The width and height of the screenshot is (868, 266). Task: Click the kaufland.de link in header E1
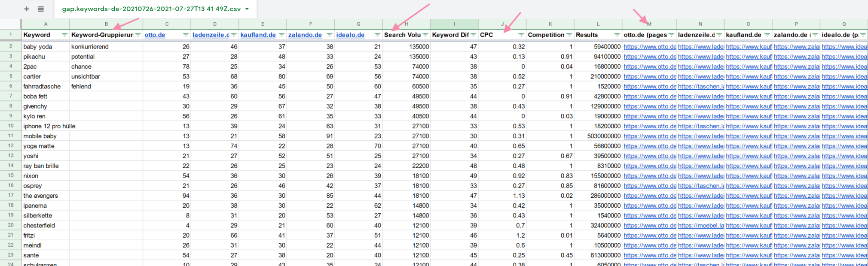click(258, 35)
